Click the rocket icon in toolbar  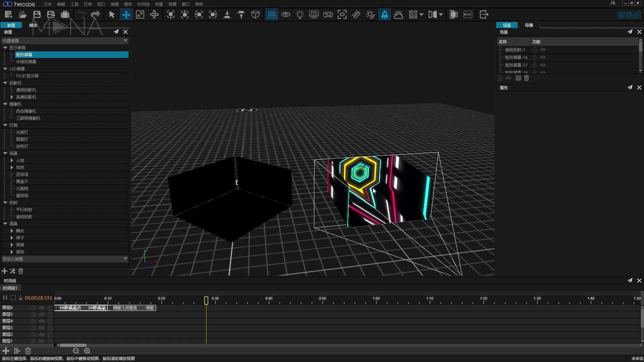point(384,14)
